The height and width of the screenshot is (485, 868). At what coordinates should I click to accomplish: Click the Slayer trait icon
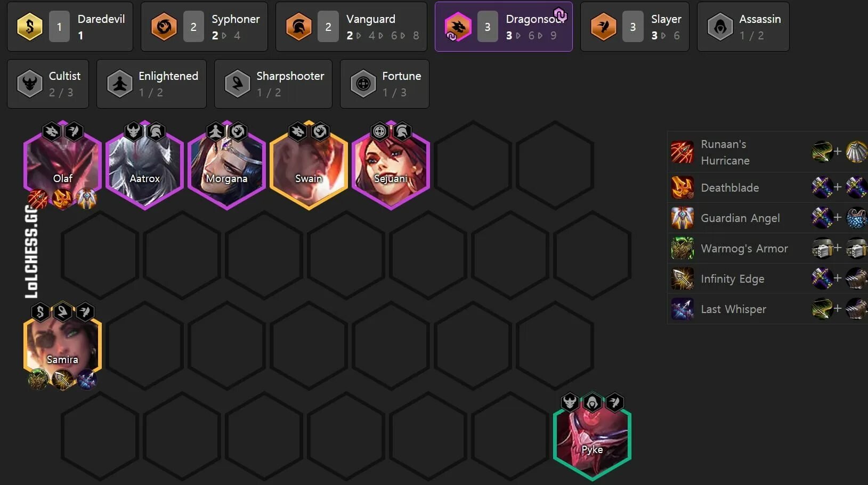tap(603, 27)
